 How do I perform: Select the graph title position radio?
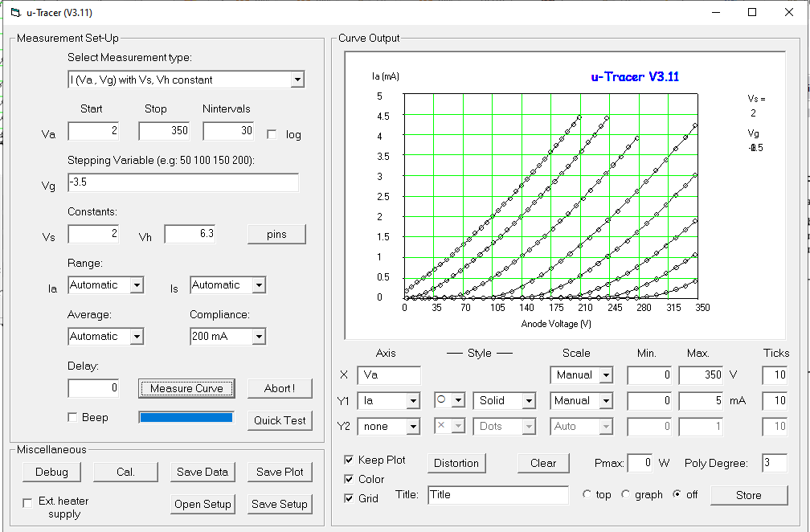[625, 494]
